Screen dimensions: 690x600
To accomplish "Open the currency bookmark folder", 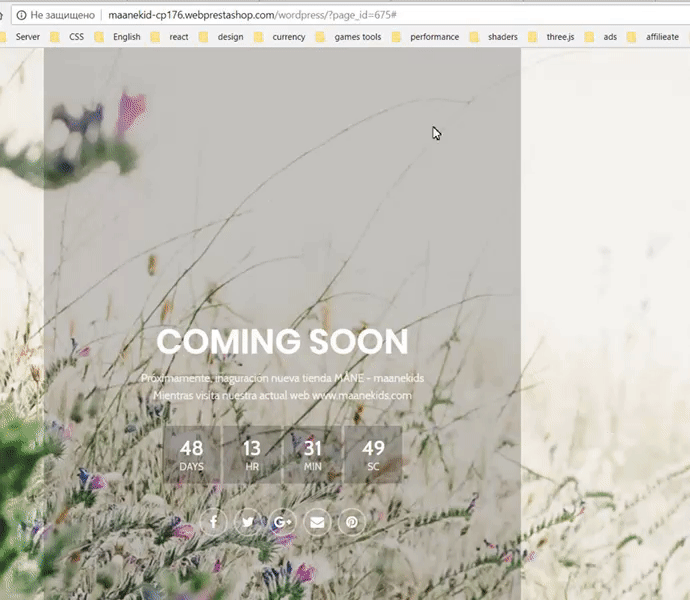I will (x=280, y=37).
